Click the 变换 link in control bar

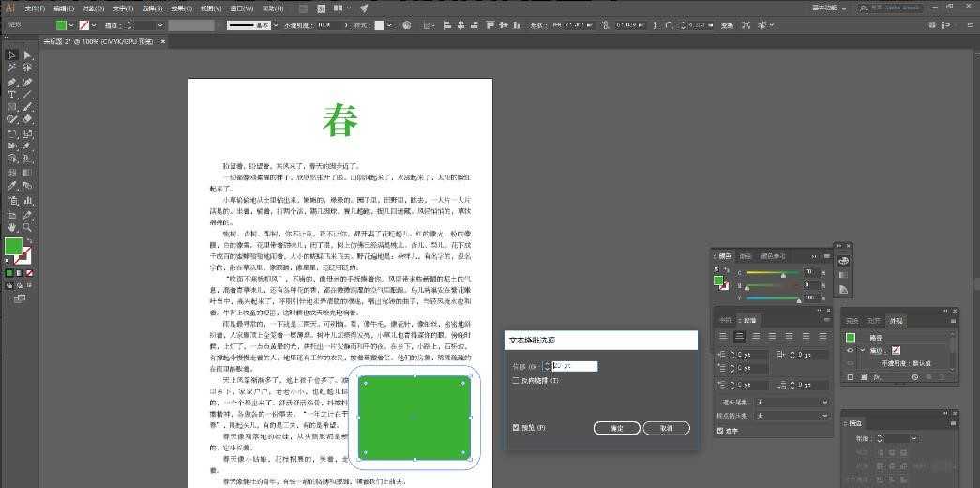pyautogui.click(x=728, y=25)
